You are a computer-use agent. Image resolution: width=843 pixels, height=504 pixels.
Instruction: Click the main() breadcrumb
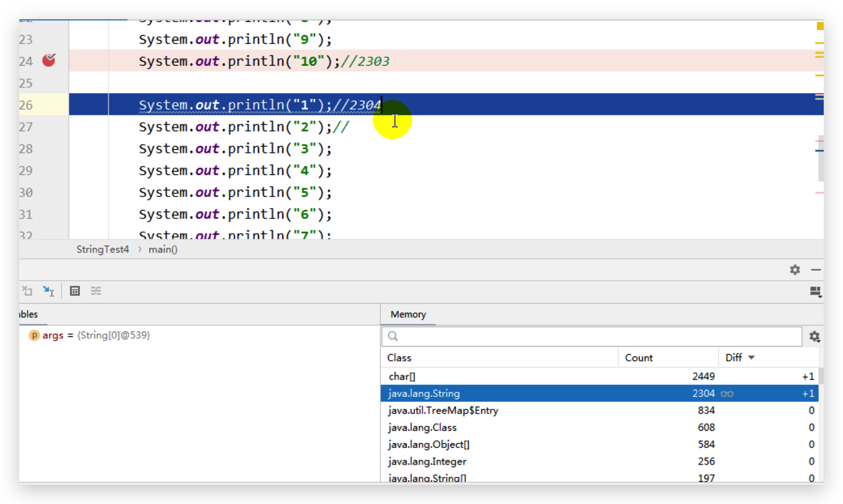tap(163, 250)
